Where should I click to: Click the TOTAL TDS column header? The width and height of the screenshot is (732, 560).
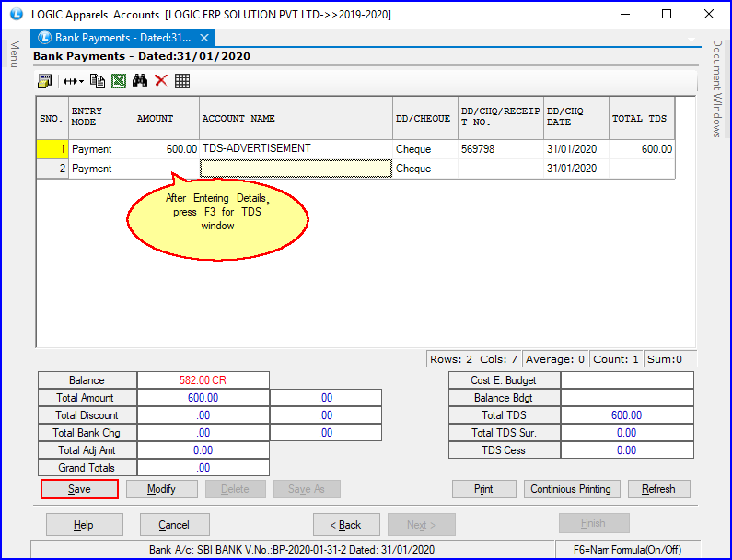642,118
